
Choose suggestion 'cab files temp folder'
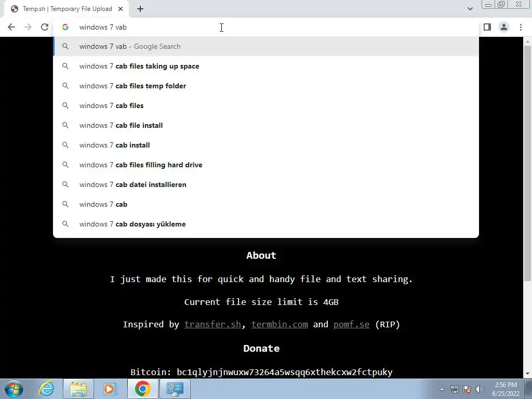tap(266, 86)
